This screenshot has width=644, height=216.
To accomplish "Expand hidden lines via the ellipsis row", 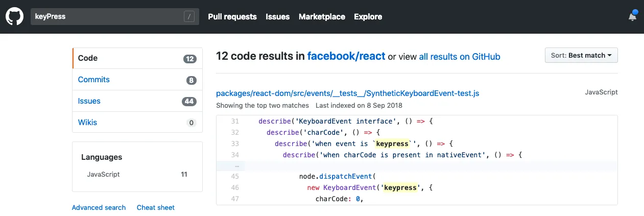I will pos(236,166).
